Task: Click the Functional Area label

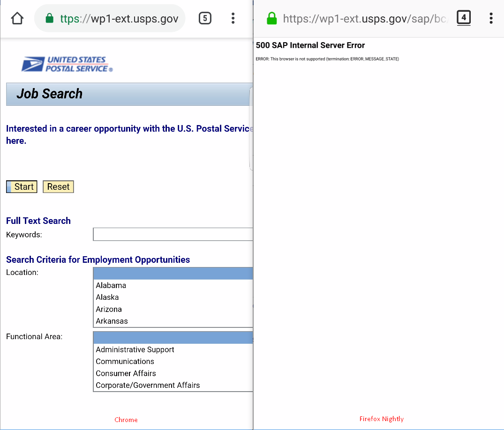Action: (x=34, y=336)
